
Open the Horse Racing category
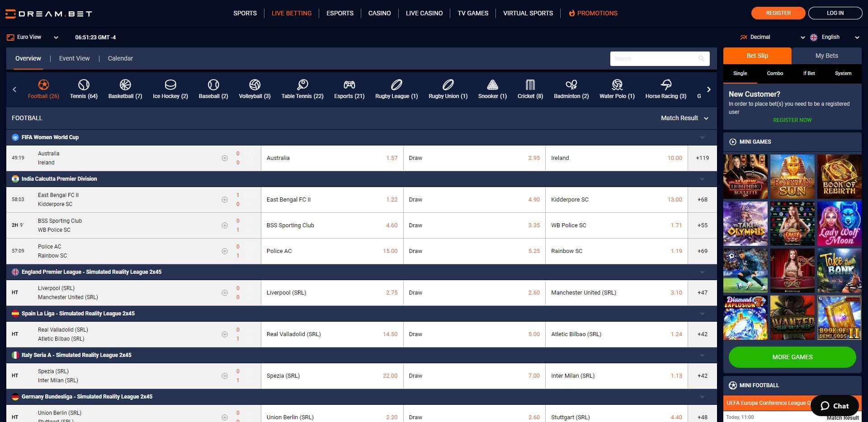[665, 86]
